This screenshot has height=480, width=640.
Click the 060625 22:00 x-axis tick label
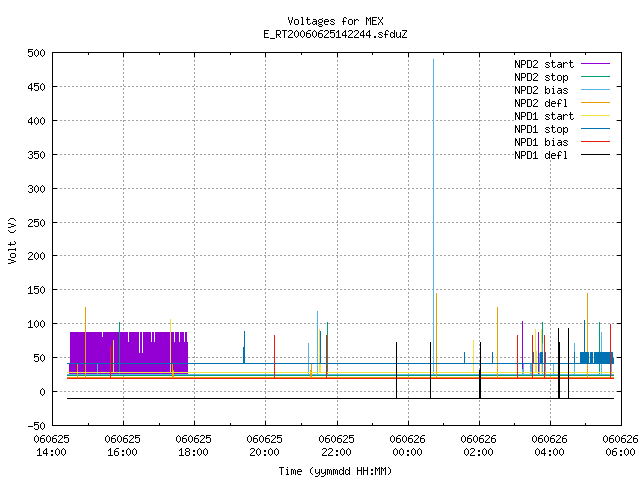tap(336, 446)
